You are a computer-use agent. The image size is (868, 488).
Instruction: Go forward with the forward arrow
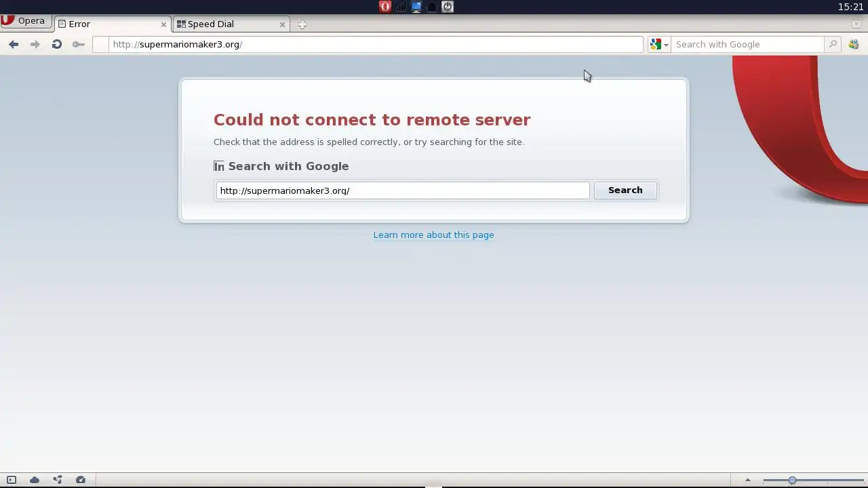(x=35, y=44)
